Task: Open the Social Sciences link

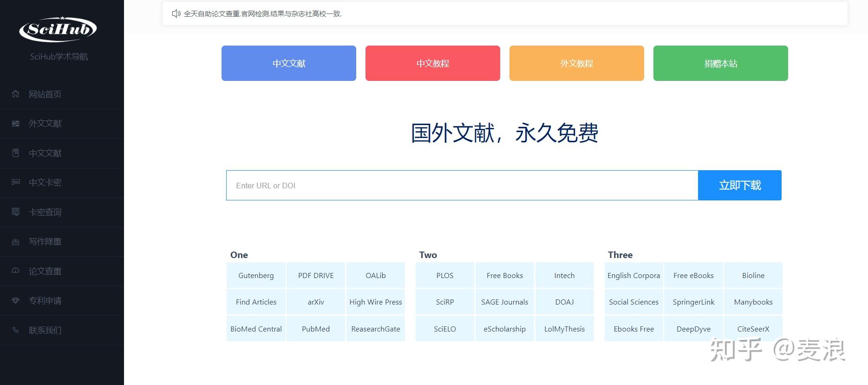Action: click(634, 302)
